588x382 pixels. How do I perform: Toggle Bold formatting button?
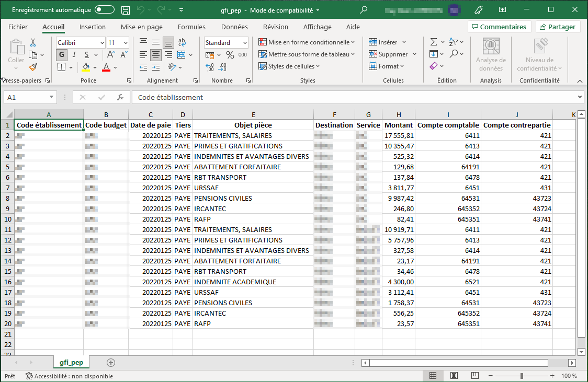62,55
